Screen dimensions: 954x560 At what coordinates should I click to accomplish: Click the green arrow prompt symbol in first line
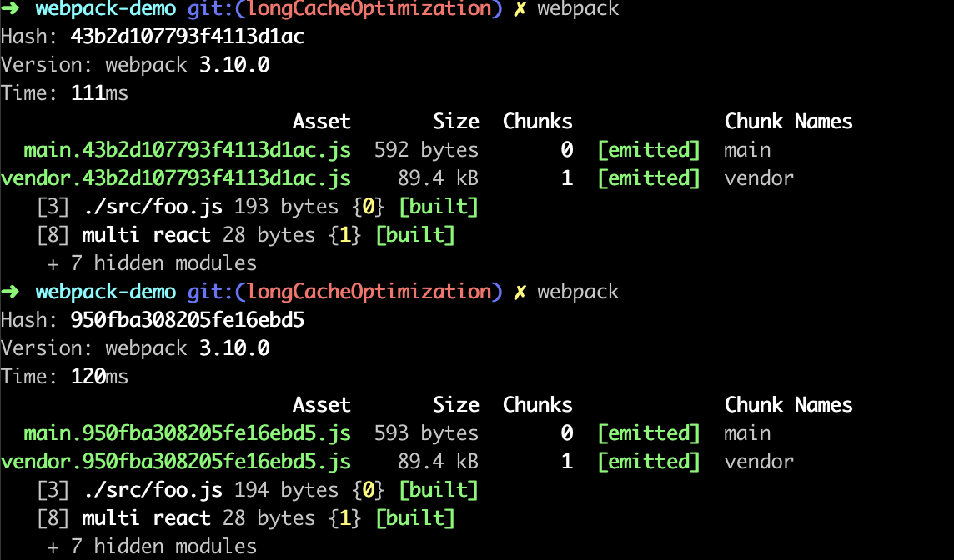point(10,8)
